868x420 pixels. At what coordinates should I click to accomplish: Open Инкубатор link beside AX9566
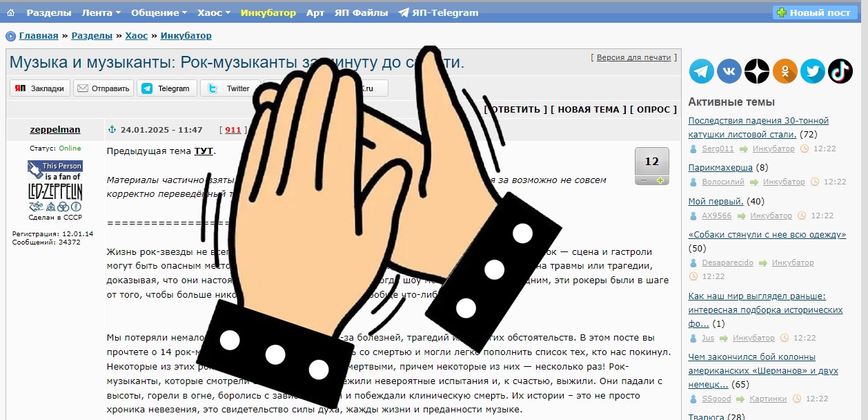(x=771, y=216)
